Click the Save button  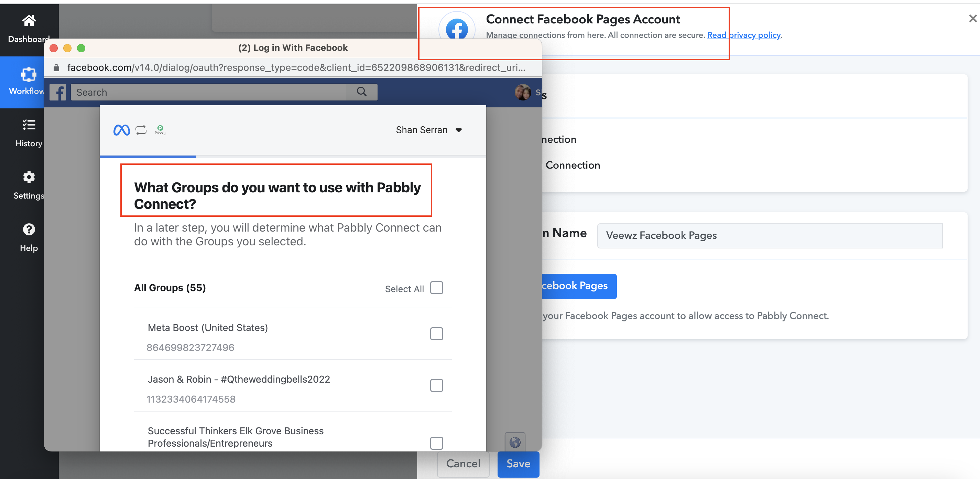518,464
